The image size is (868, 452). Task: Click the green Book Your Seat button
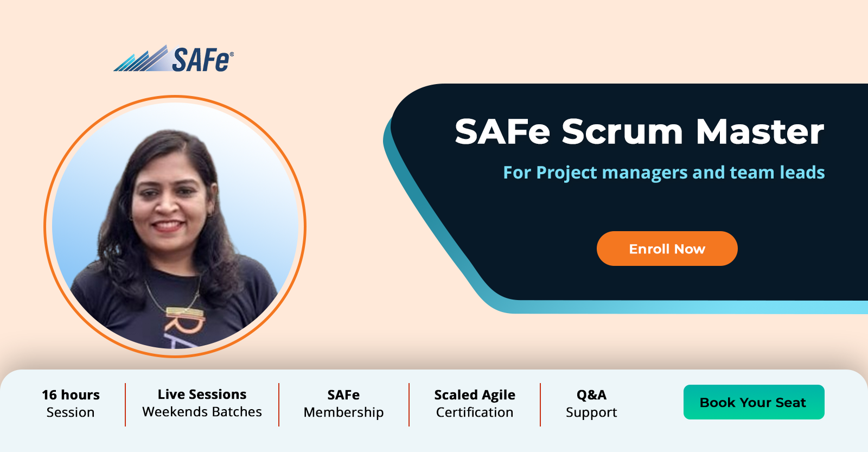(x=754, y=402)
